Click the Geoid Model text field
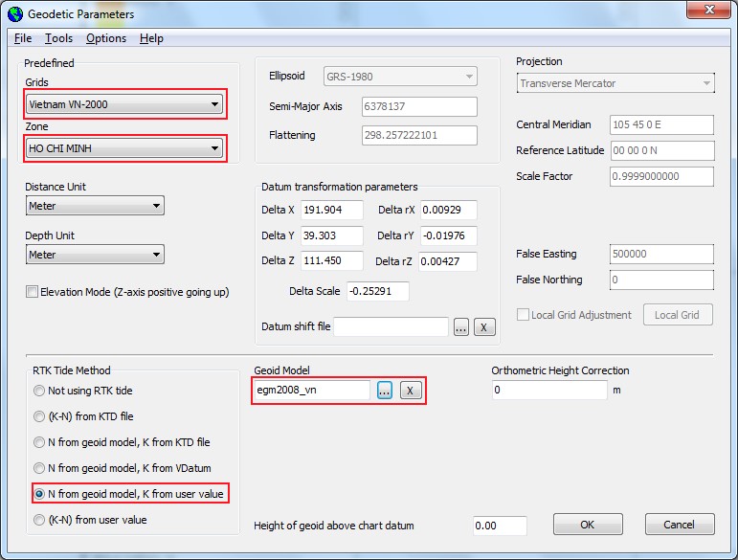This screenshot has width=738, height=560. click(x=312, y=391)
